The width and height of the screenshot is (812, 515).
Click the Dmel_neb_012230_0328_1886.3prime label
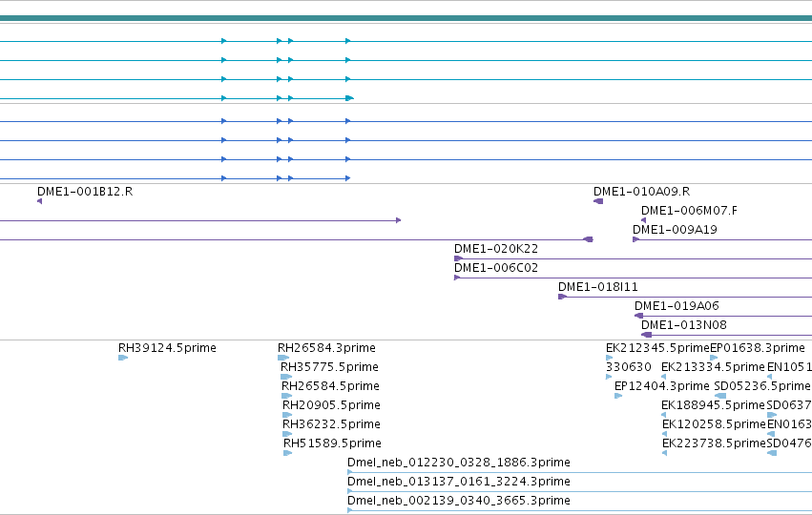[459, 463]
